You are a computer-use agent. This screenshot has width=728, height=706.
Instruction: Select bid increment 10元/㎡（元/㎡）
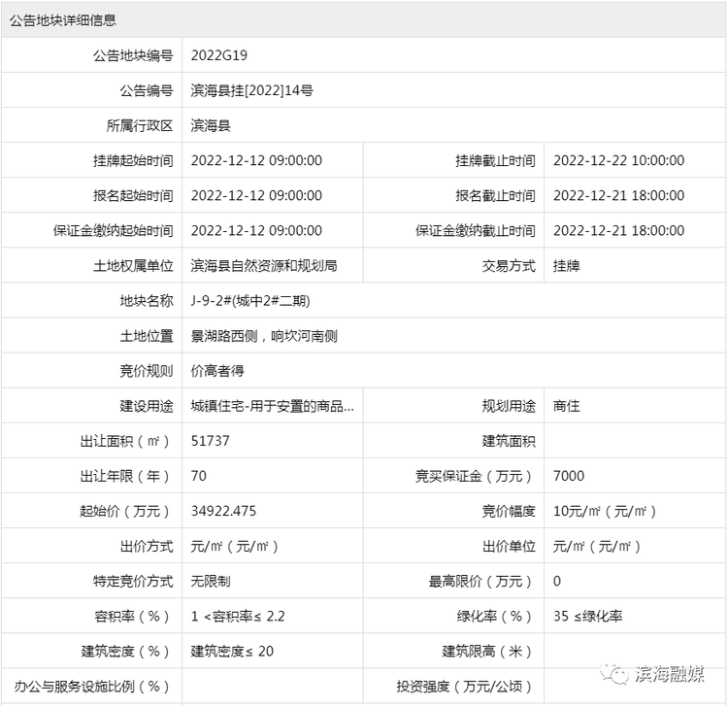(x=605, y=512)
